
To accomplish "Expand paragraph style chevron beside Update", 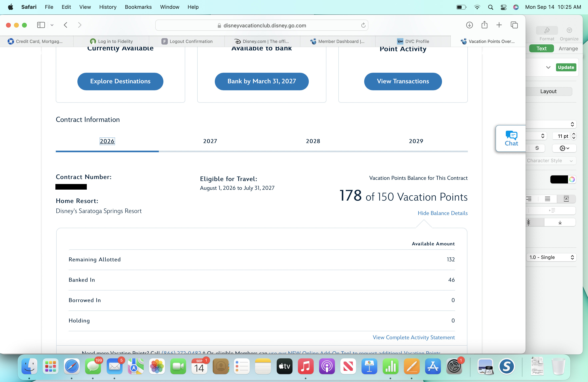I will point(548,67).
